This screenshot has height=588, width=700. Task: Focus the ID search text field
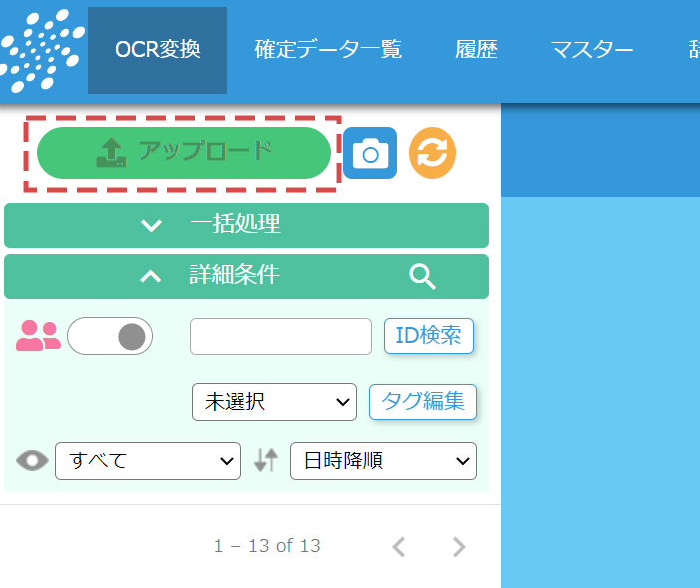click(x=280, y=336)
